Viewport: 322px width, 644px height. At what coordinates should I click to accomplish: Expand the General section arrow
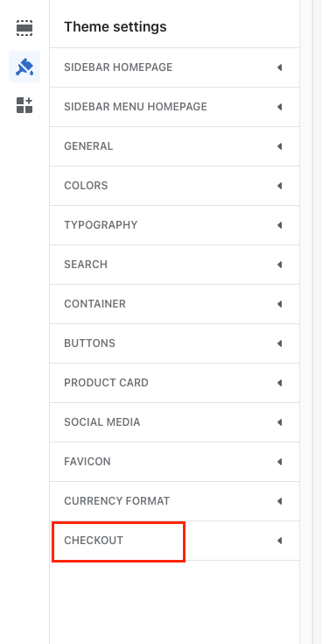click(280, 146)
